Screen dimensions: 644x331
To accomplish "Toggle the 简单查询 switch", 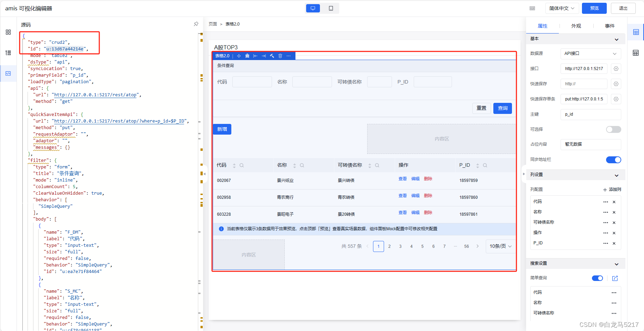I will point(597,278).
